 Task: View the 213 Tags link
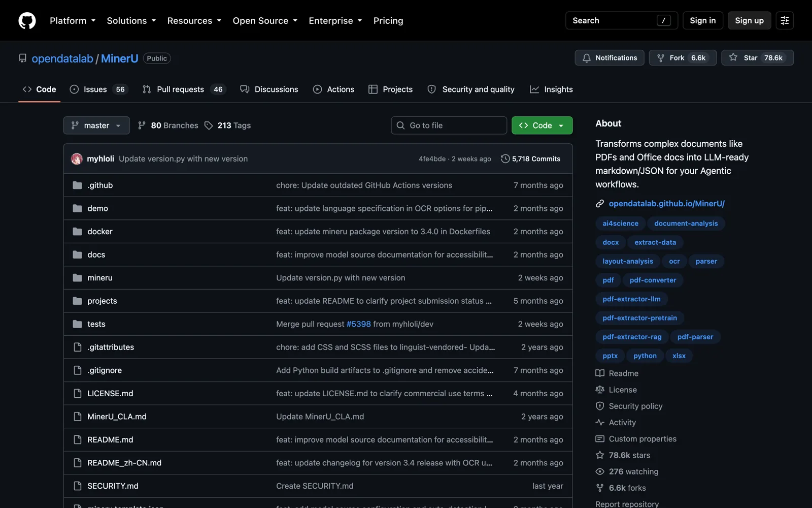[227, 125]
